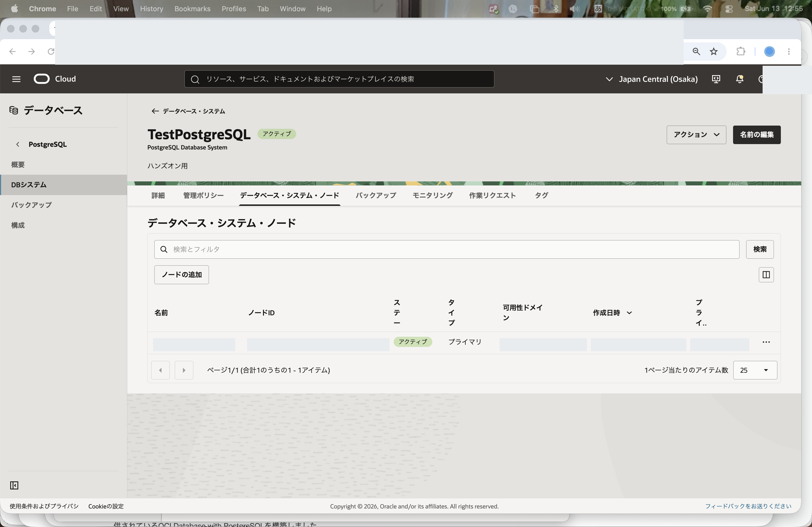812x527 pixels.
Task: Select バックアップ in the sidebar
Action: tap(63, 205)
